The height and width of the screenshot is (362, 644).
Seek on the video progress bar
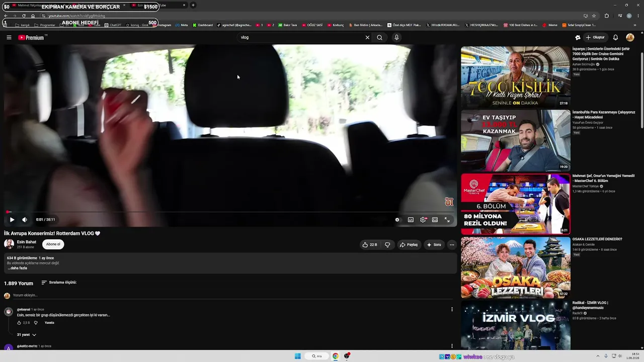230,212
